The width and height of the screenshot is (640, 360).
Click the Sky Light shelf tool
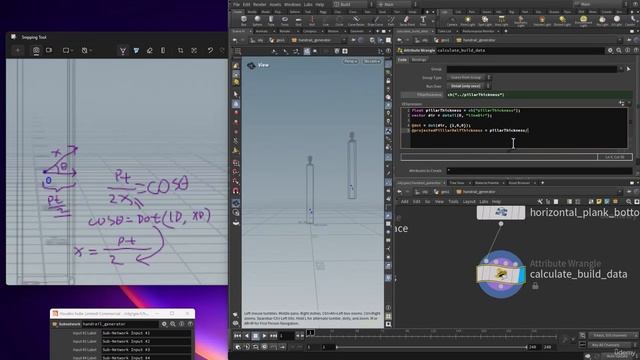pyautogui.click(x=602, y=20)
